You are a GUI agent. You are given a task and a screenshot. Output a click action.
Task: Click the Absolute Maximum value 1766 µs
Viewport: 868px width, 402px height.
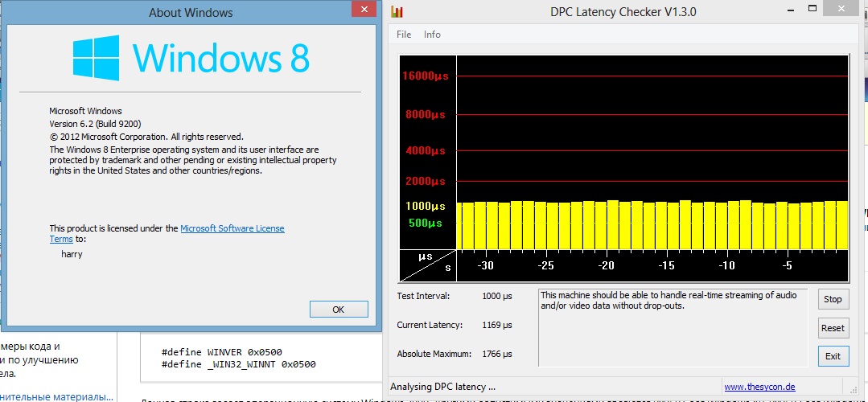pos(497,354)
